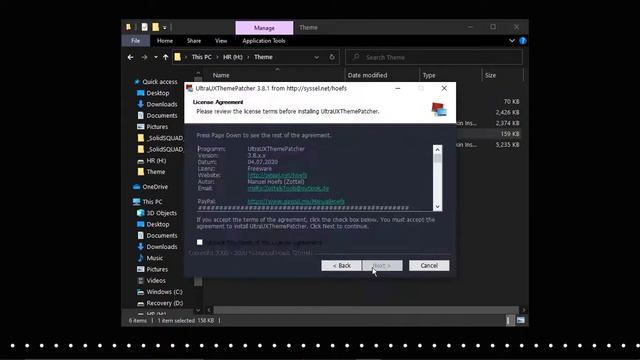
Task: Switch to the Share ribbon tab
Action: [x=193, y=41]
